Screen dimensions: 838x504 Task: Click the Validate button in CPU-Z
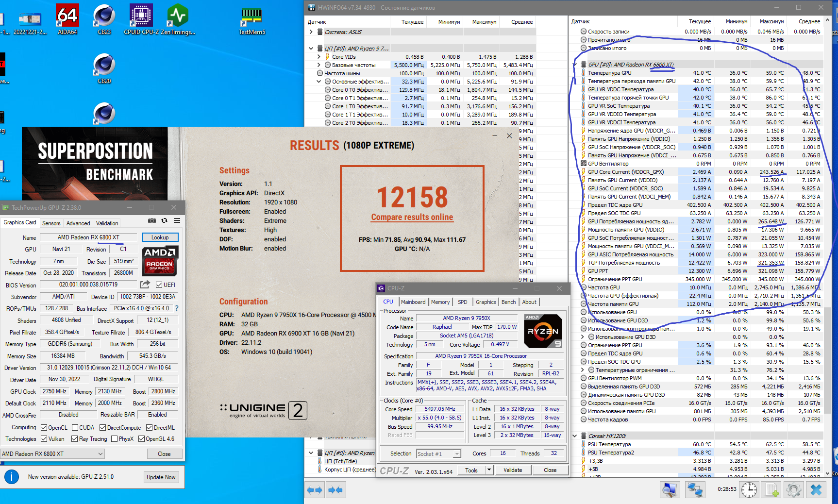pyautogui.click(x=513, y=470)
